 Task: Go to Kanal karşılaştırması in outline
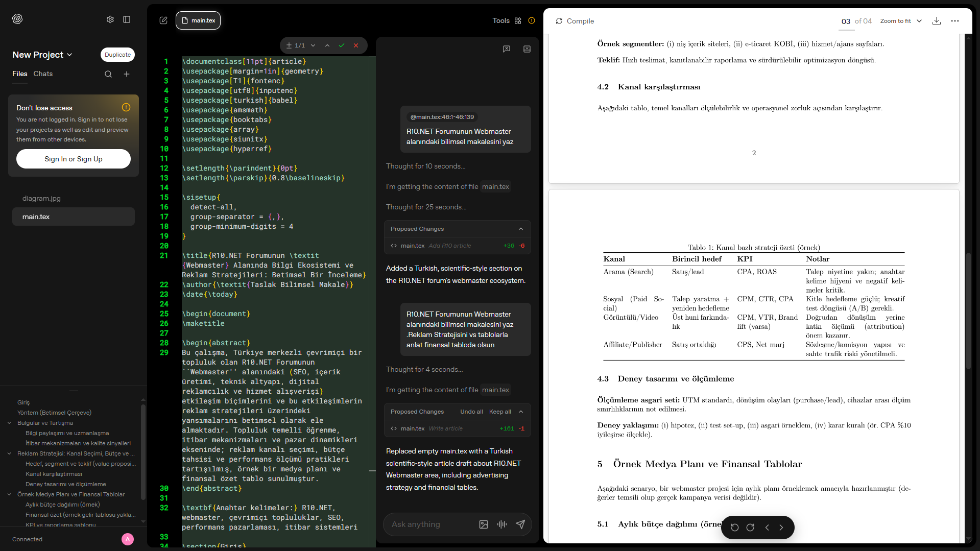54,474
